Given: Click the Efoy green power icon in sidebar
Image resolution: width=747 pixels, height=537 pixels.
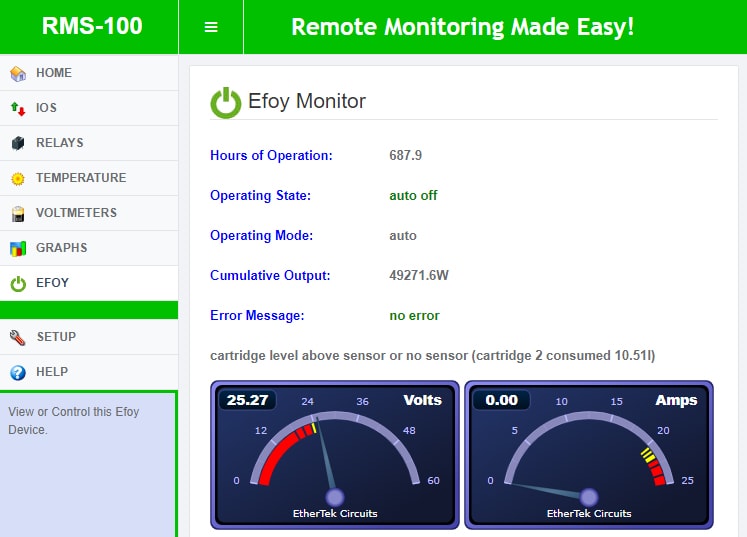Looking at the screenshot, I should (18, 283).
